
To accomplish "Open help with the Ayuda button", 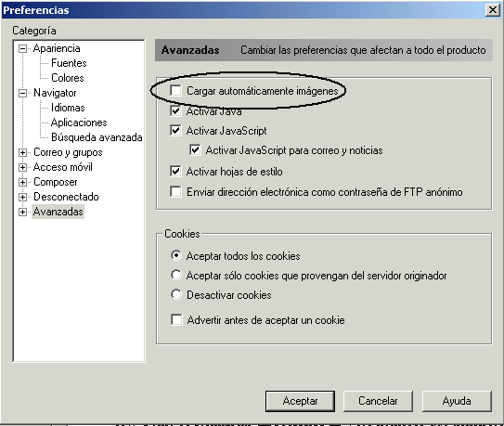I will [457, 401].
